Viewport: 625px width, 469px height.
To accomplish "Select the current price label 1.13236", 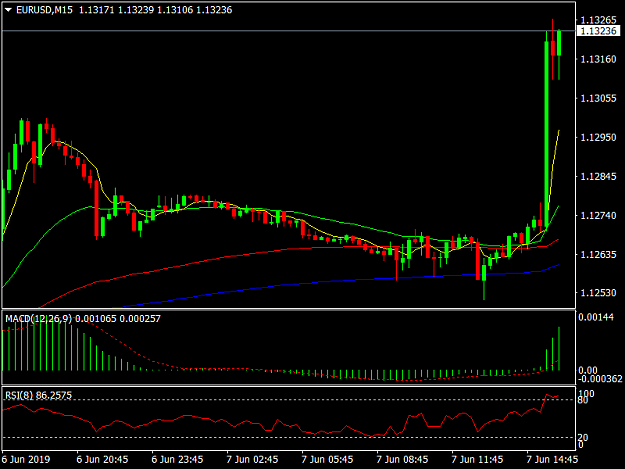I will pos(598,31).
